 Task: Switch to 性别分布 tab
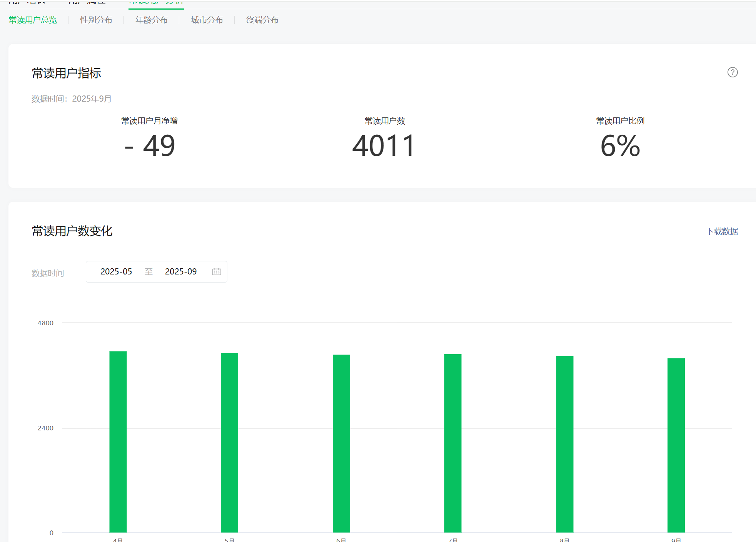[x=96, y=20]
